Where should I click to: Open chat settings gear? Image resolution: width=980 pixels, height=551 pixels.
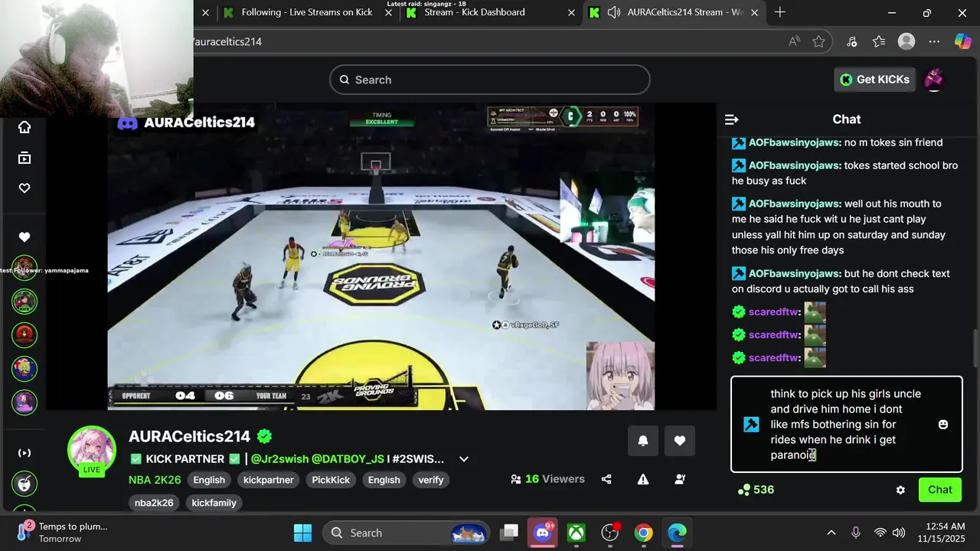(x=900, y=490)
